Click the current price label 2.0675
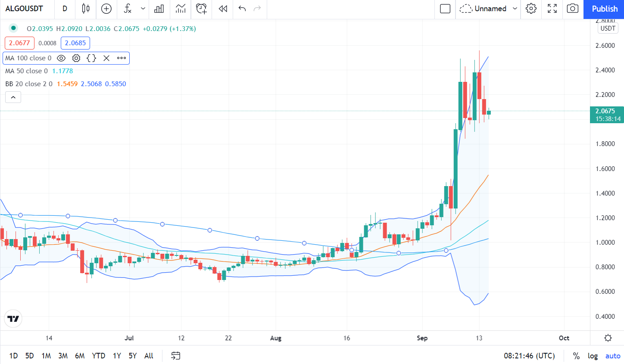This screenshot has height=364, width=624. pos(607,115)
